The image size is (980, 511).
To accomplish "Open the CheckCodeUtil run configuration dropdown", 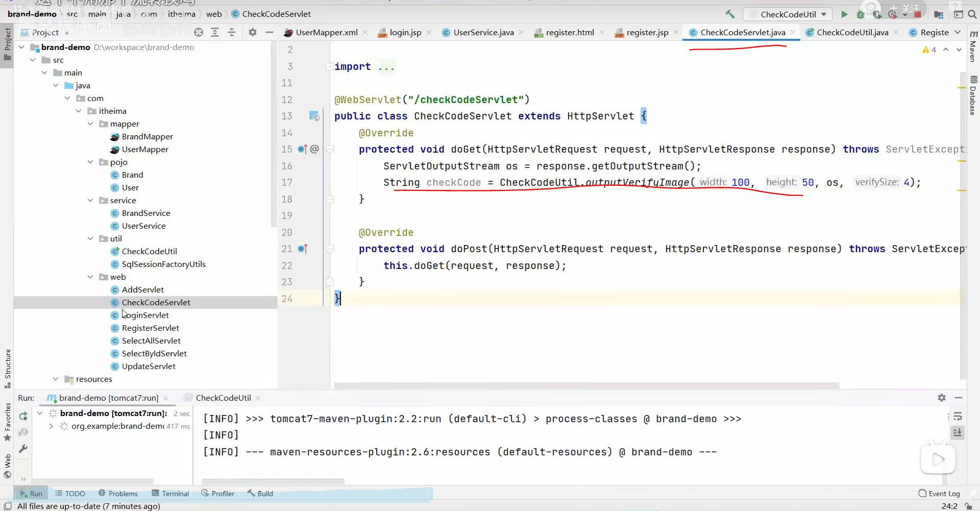I will [x=788, y=14].
